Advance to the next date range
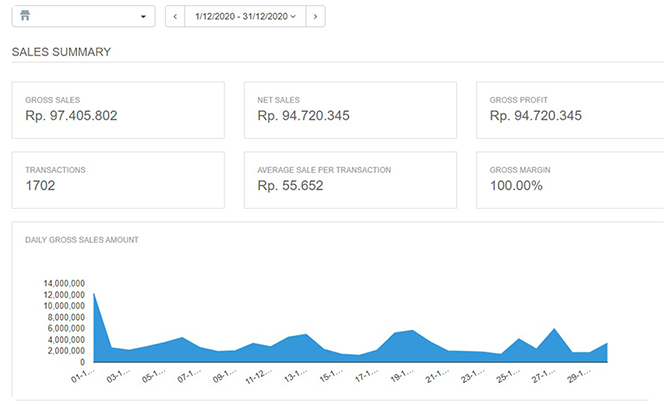This screenshot has width=664, height=404. point(314,17)
